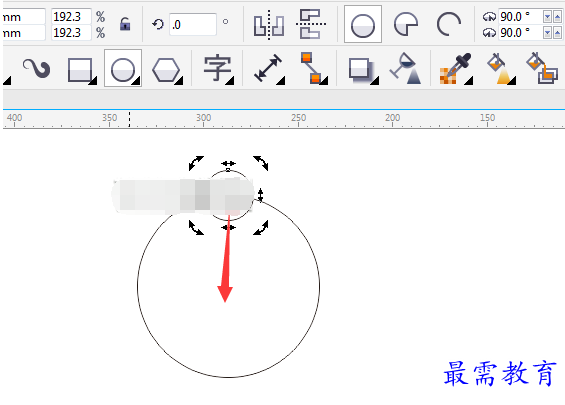Mirror the object horizontally
The image size is (565, 405).
coord(268,25)
